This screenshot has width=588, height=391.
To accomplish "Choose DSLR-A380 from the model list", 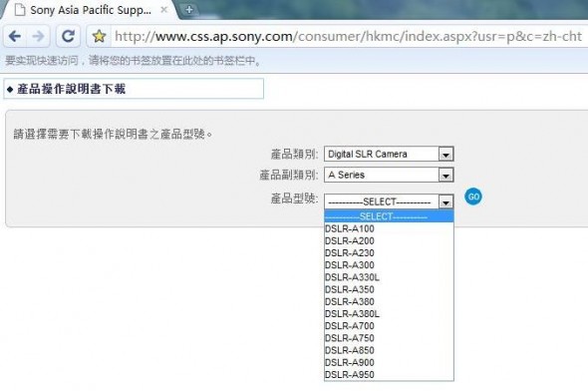I will pos(389,301).
